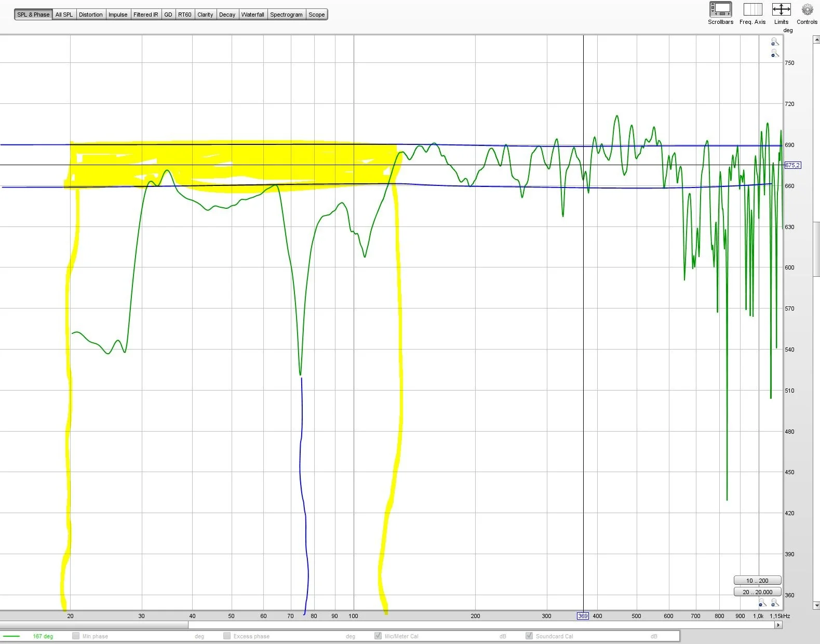The height and width of the screenshot is (644, 820).
Task: Enable the Min phase checkbox
Action: pos(76,636)
